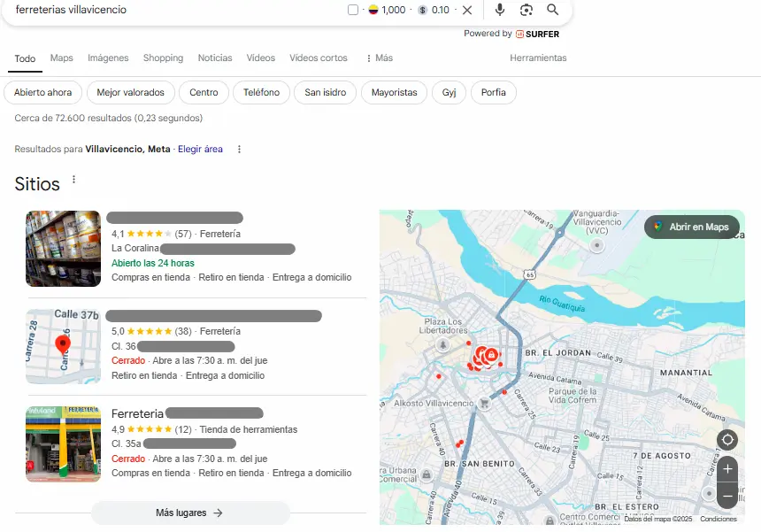Zoom out on the map
This screenshot has width=761, height=532.
[x=727, y=496]
